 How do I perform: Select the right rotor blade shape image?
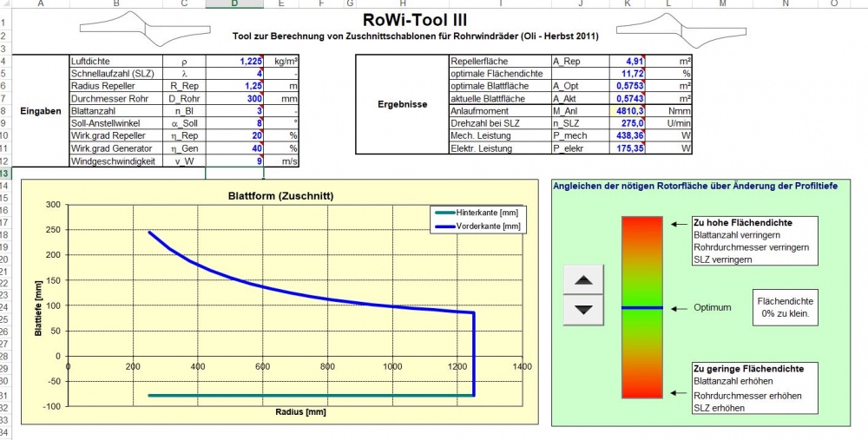coord(681,31)
